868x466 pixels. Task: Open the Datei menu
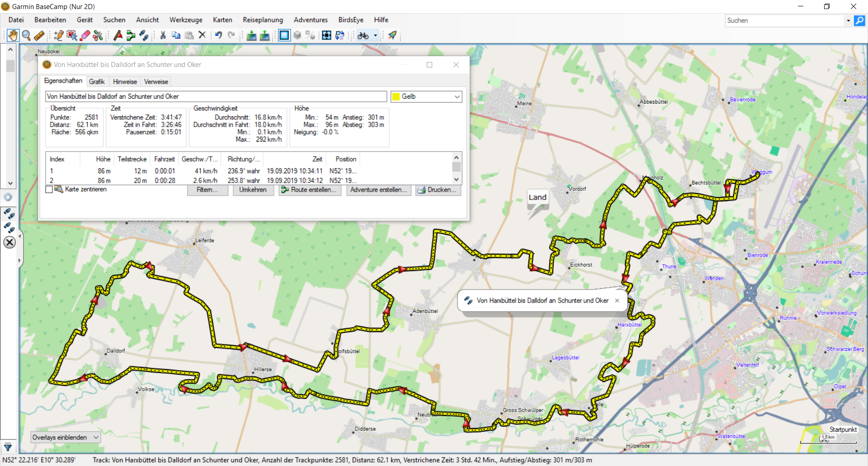pos(16,20)
